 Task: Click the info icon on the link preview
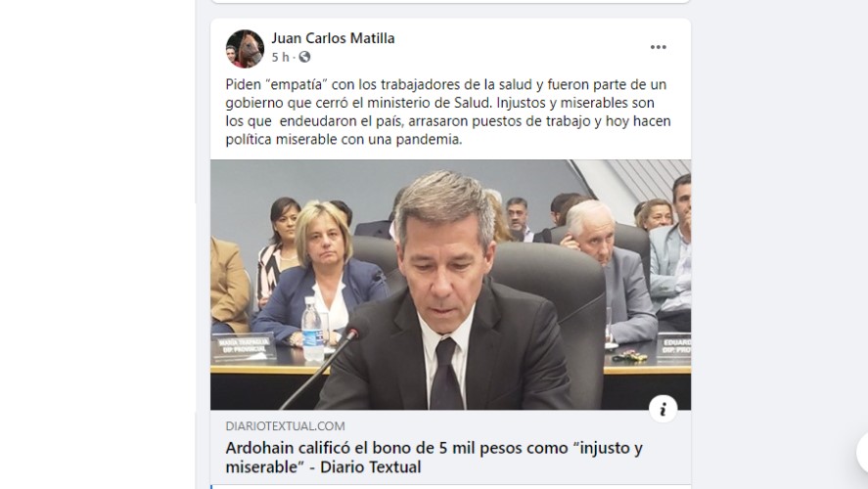pyautogui.click(x=663, y=409)
